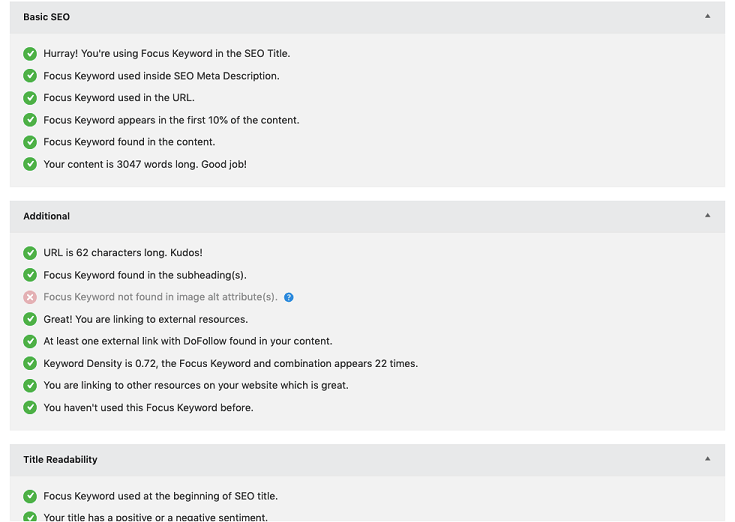The height and width of the screenshot is (522, 735).
Task: Click 'You haven't used this Focus Keyword' text
Action: click(148, 407)
